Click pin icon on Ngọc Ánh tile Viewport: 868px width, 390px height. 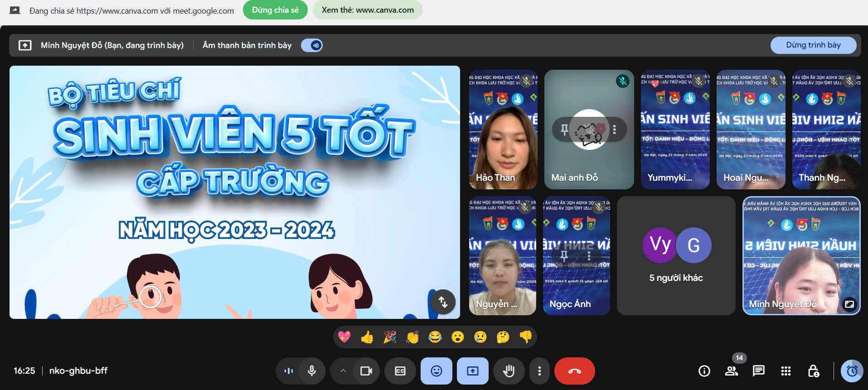[x=564, y=255]
